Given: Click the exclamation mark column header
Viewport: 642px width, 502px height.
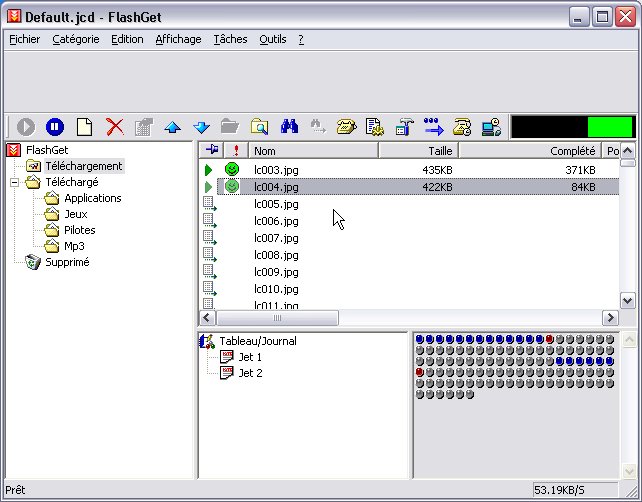Looking at the screenshot, I should pyautogui.click(x=236, y=150).
